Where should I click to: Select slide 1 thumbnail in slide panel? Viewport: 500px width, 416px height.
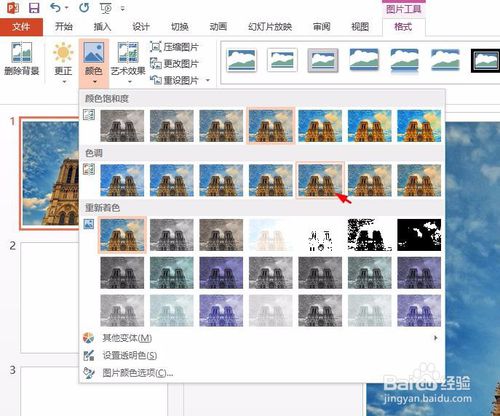(50, 173)
